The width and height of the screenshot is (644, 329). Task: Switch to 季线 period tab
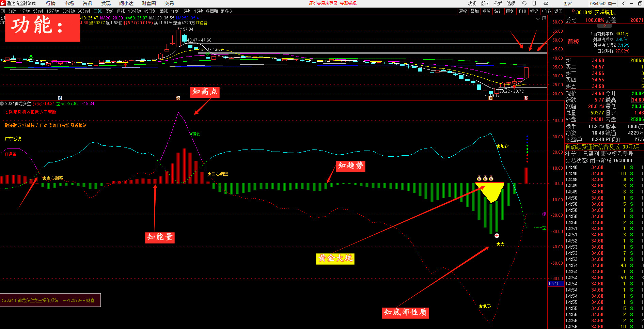tap(164, 11)
